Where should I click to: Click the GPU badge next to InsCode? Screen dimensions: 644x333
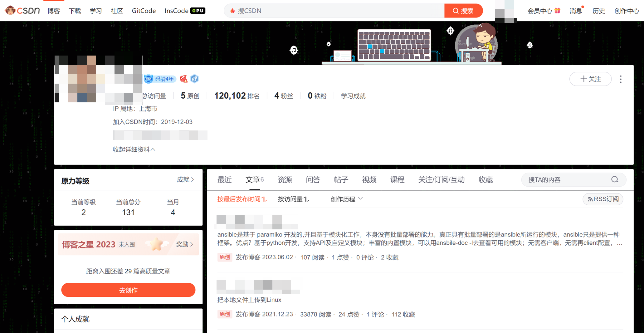[x=198, y=11]
